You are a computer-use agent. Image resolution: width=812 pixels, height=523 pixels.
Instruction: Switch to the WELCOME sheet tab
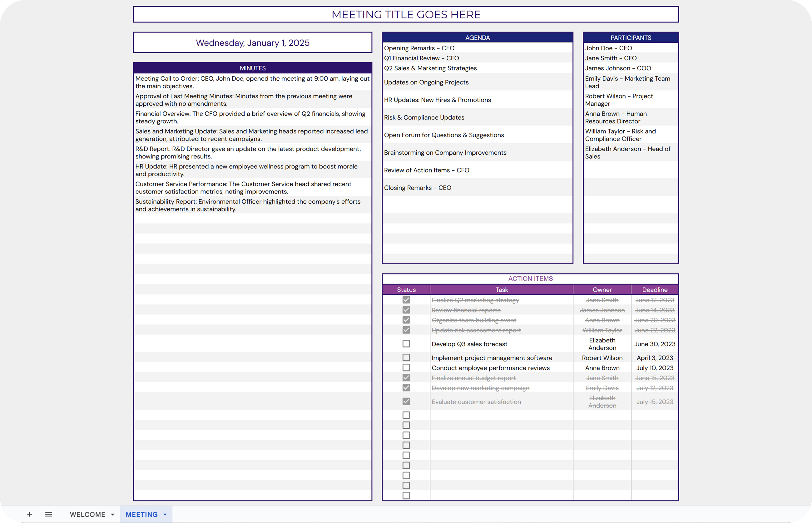pyautogui.click(x=87, y=514)
